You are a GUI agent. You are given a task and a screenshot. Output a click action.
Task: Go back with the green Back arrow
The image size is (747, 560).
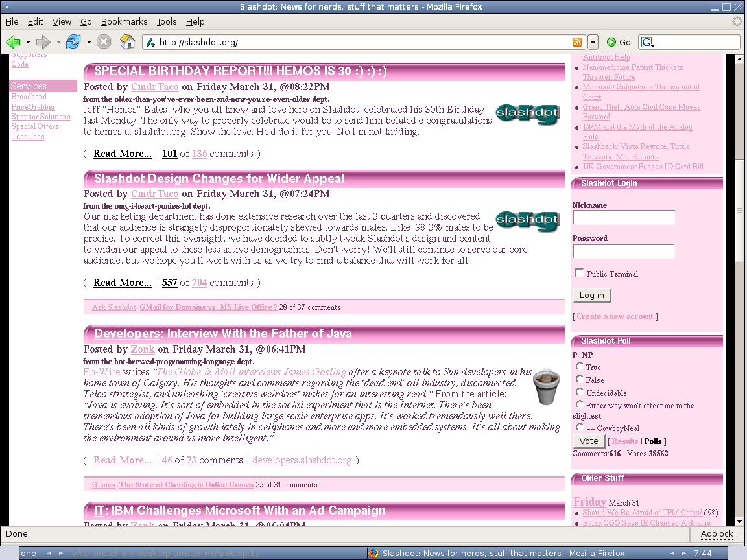click(13, 42)
